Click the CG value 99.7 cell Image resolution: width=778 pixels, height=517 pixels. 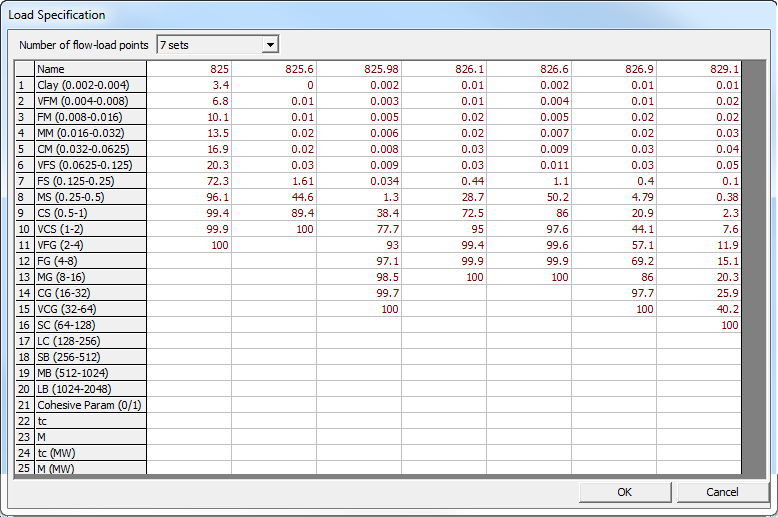pos(359,293)
